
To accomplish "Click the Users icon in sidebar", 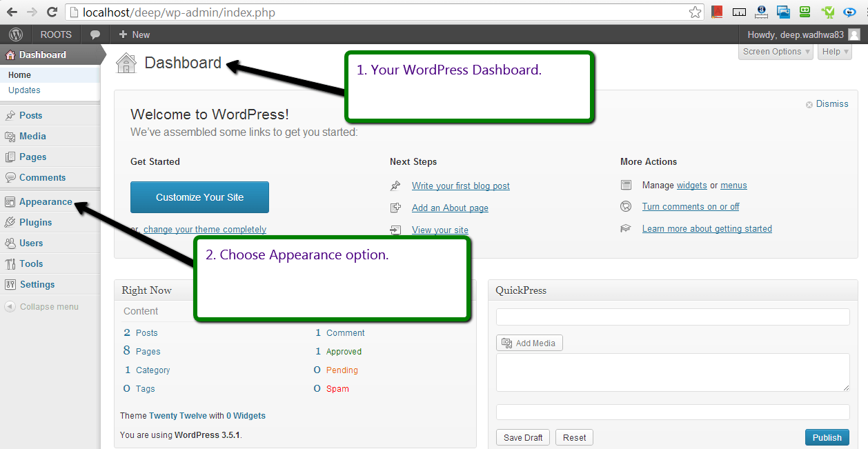I will click(10, 243).
